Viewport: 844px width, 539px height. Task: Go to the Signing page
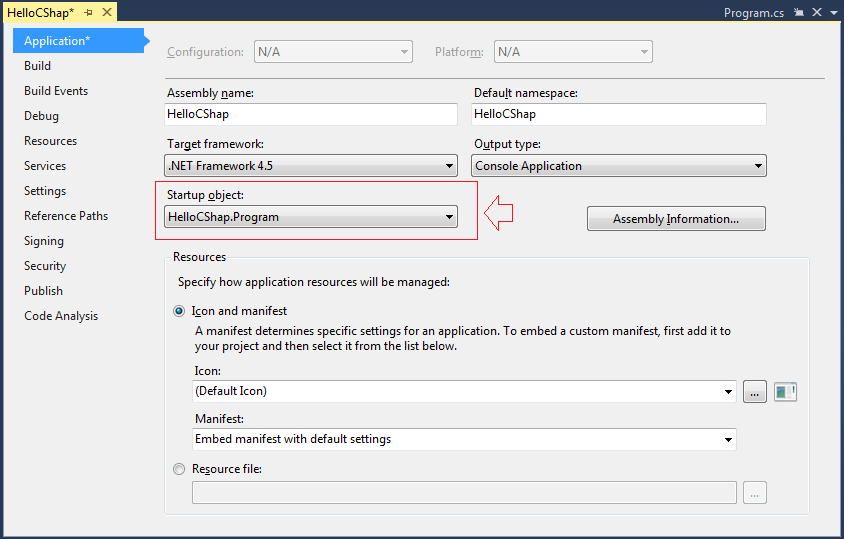pos(44,241)
